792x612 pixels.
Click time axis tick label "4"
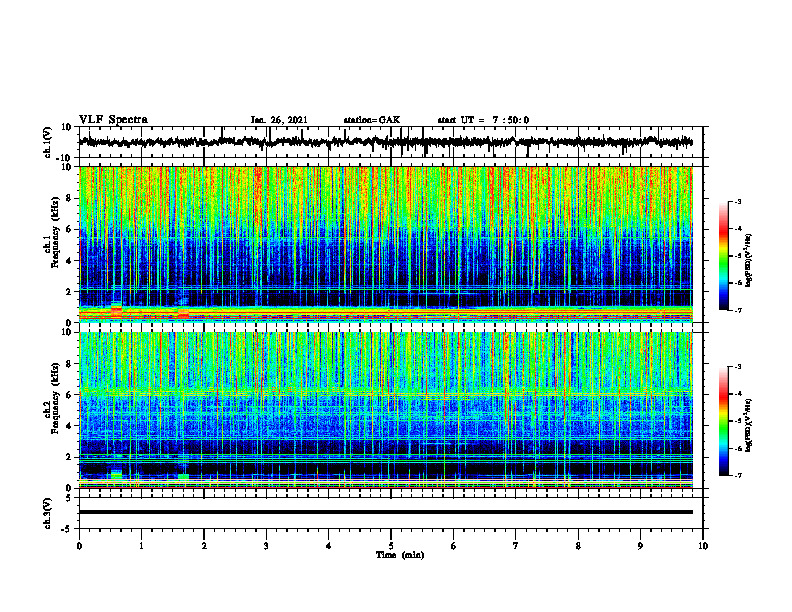[329, 546]
